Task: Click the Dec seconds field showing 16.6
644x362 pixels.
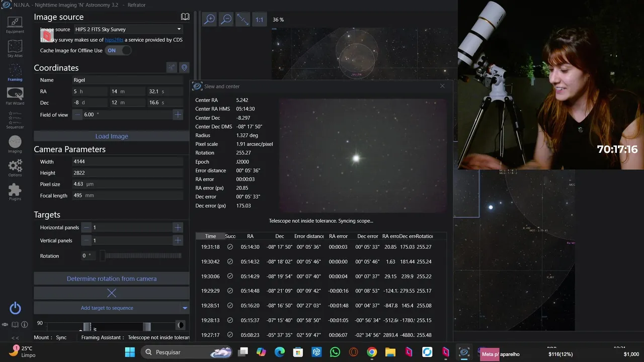Action: (x=165, y=103)
